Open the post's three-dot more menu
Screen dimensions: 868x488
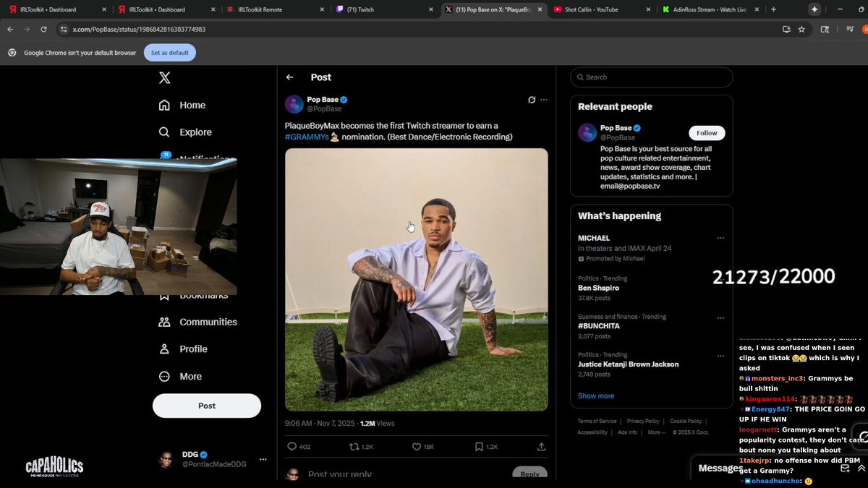pos(544,100)
